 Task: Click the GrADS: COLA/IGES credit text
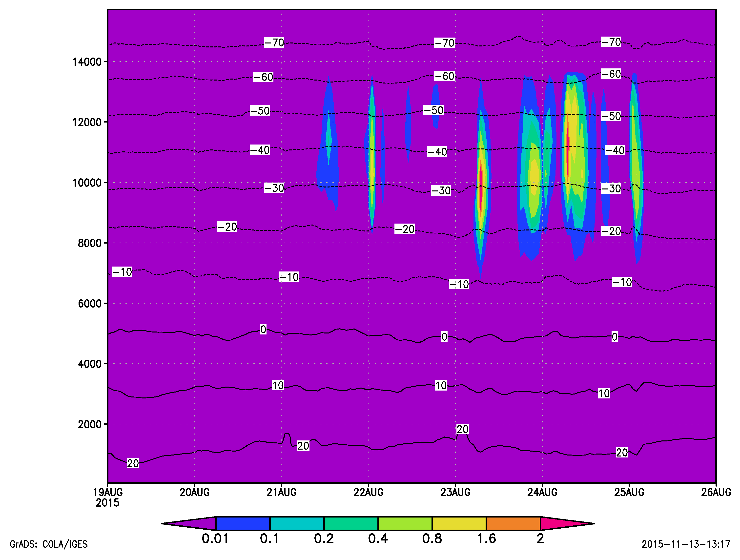coord(49,544)
